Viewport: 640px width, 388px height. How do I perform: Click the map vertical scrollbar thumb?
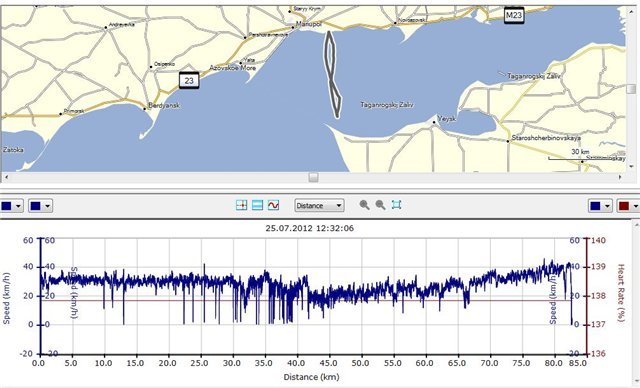pyautogui.click(x=631, y=89)
